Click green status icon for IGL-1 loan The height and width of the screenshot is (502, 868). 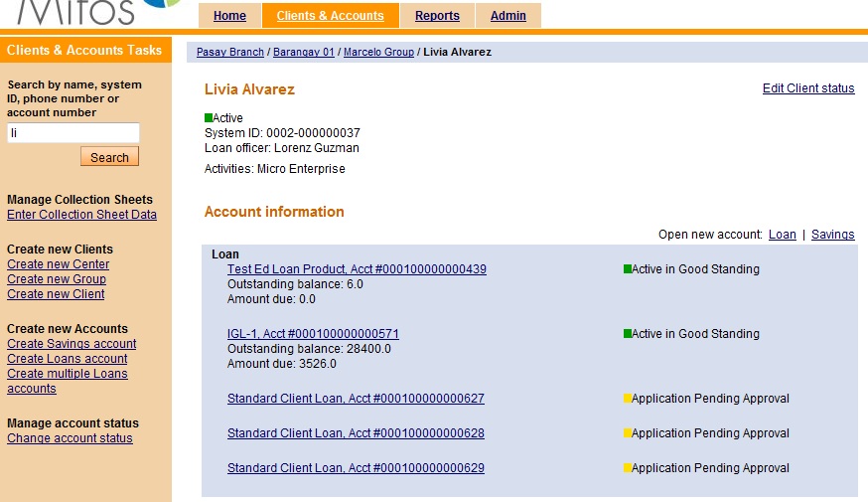pyautogui.click(x=628, y=334)
